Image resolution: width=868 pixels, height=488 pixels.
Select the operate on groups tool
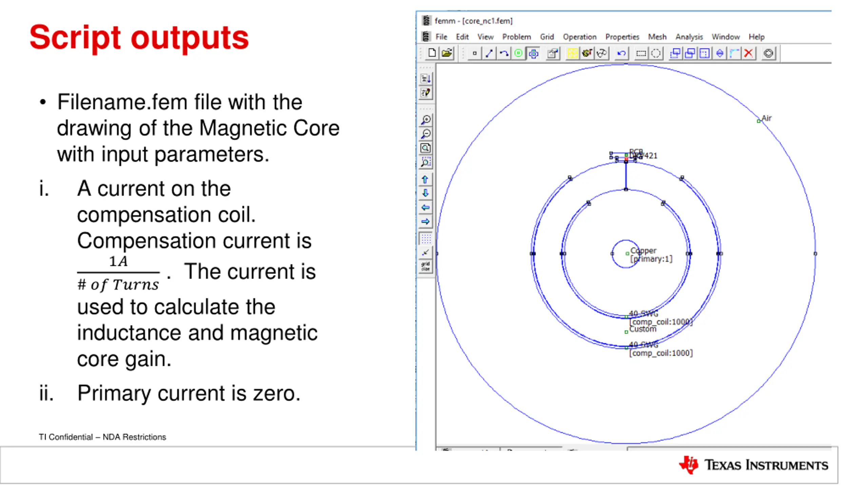[x=533, y=53]
